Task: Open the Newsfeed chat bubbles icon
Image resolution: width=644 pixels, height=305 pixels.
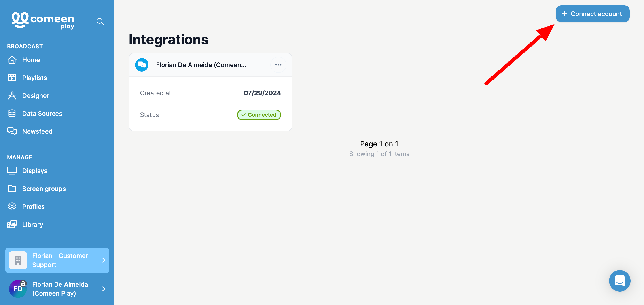Action: [x=12, y=131]
